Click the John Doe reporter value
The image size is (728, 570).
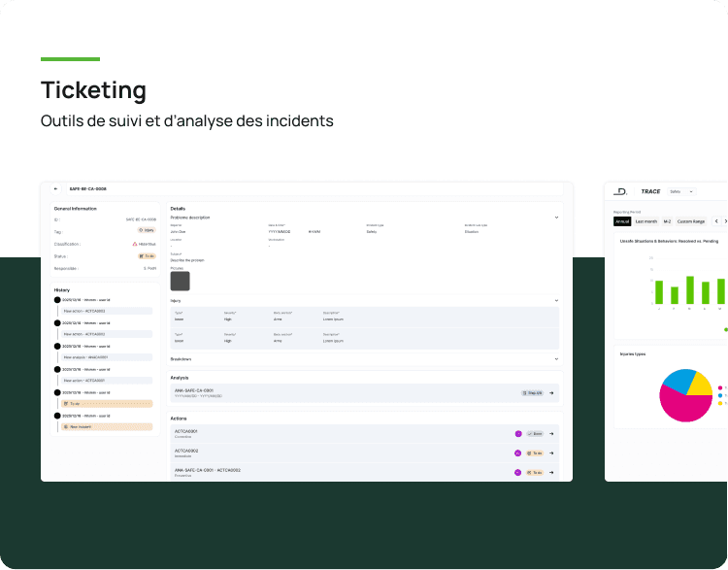pos(178,231)
